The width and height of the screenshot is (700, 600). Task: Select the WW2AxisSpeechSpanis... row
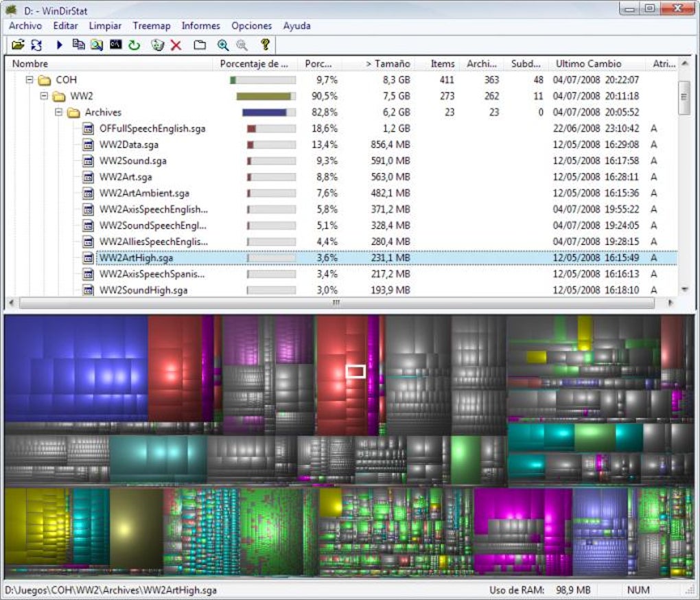coord(342,274)
